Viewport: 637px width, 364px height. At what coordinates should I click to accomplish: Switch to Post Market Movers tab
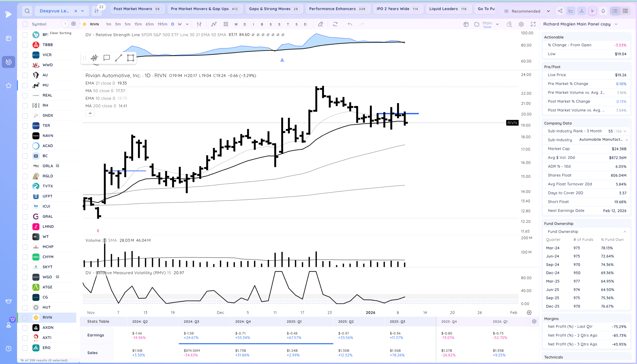pyautogui.click(x=137, y=9)
